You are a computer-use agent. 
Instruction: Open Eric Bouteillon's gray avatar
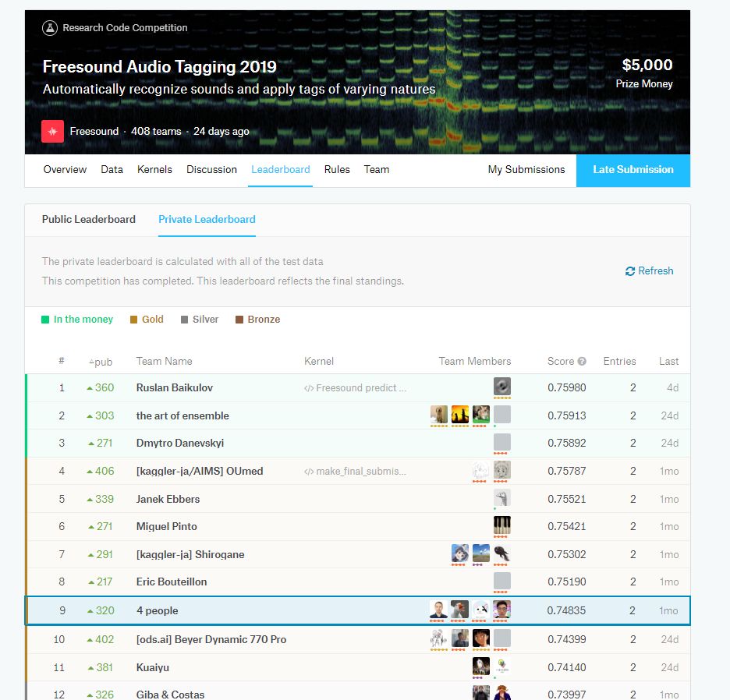pyautogui.click(x=502, y=581)
